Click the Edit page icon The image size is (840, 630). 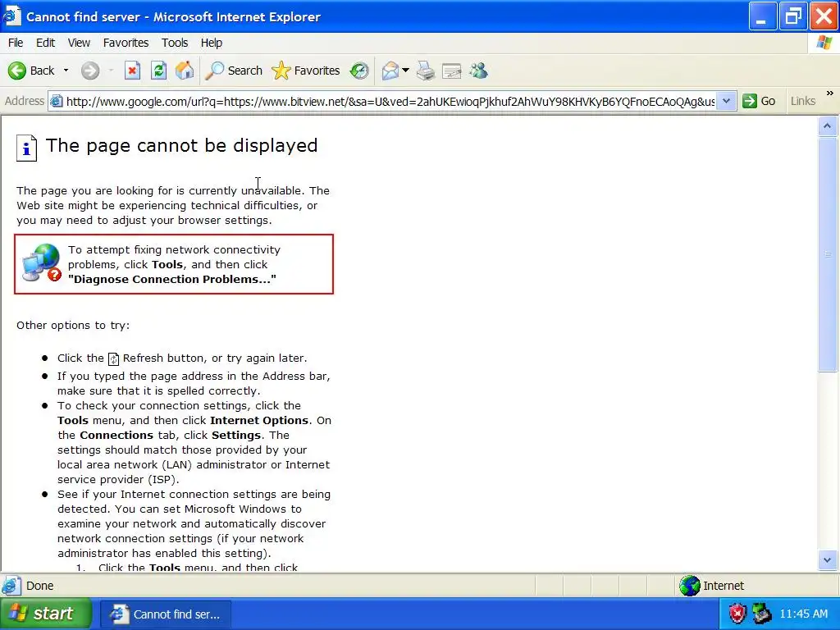(x=452, y=71)
